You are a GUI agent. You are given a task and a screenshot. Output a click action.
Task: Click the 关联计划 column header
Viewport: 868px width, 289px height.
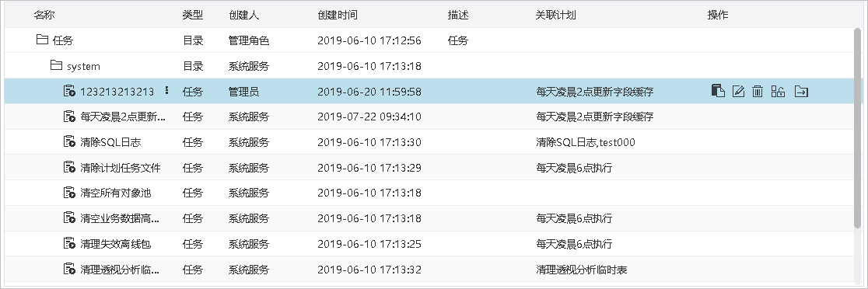pyautogui.click(x=555, y=15)
